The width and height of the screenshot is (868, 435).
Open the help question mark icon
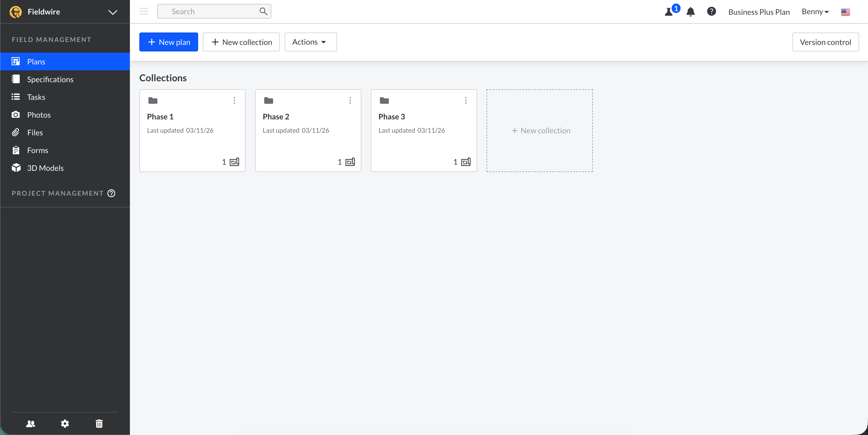click(x=711, y=12)
